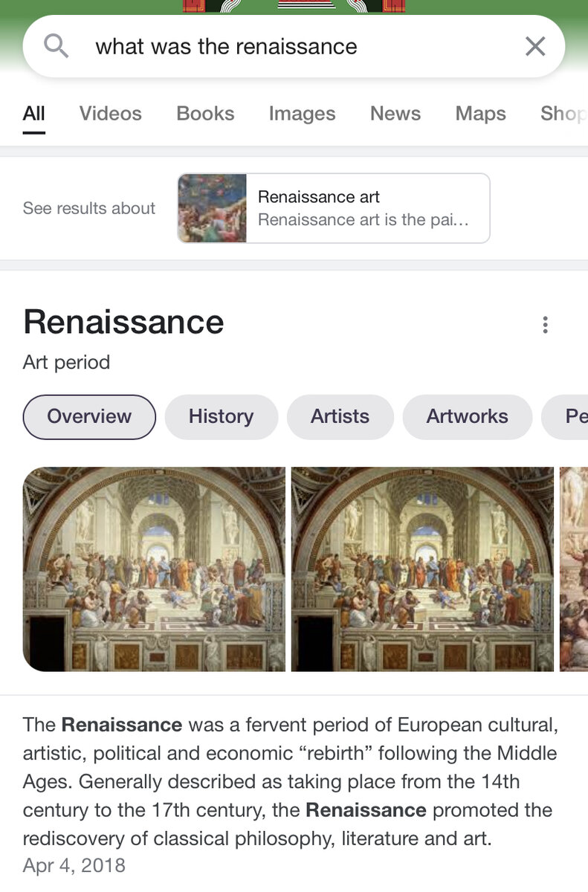Image resolution: width=588 pixels, height=892 pixels.
Task: Open the second School of Athens image
Action: click(422, 569)
